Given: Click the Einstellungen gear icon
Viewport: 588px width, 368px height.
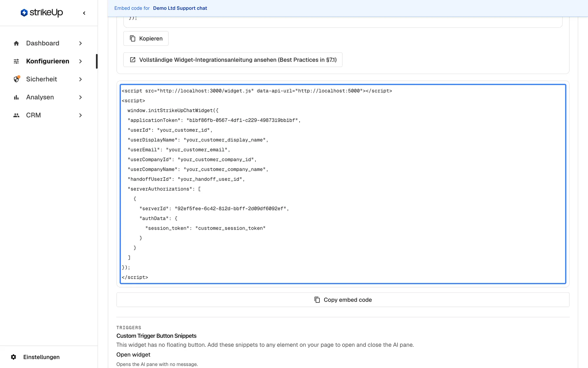Looking at the screenshot, I should (13, 357).
